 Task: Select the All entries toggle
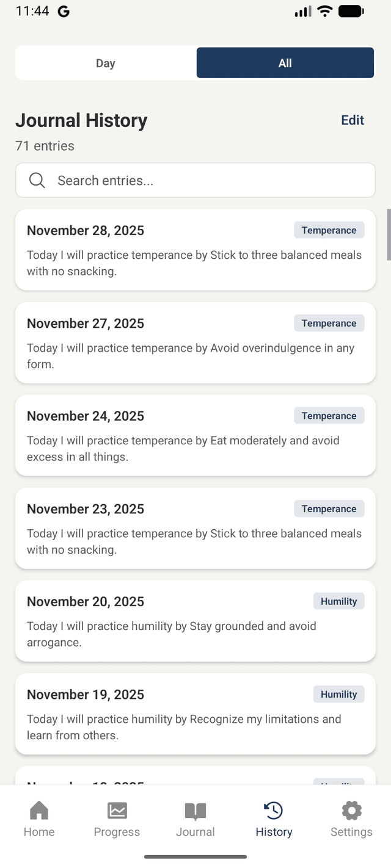[x=285, y=62]
